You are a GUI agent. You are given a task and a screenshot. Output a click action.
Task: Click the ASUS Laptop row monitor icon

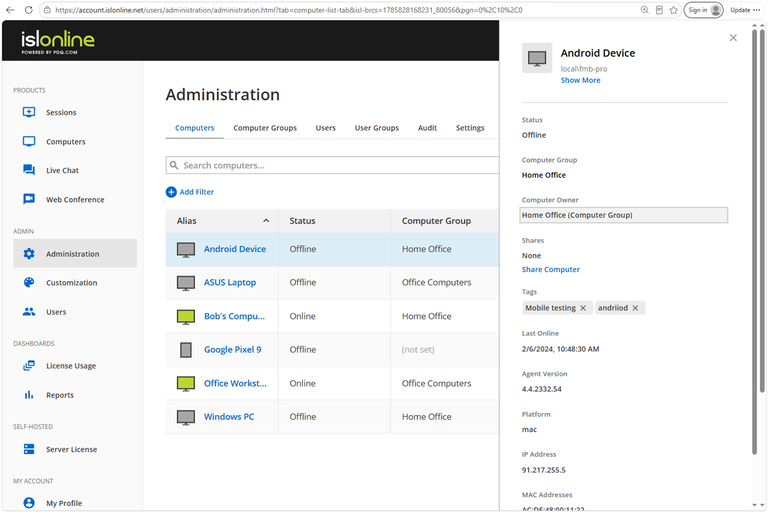pos(186,283)
